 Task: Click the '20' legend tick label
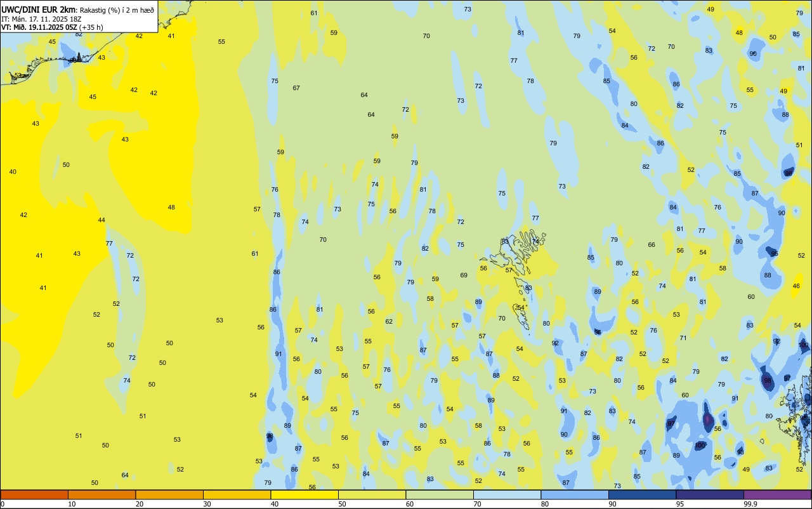point(139,504)
